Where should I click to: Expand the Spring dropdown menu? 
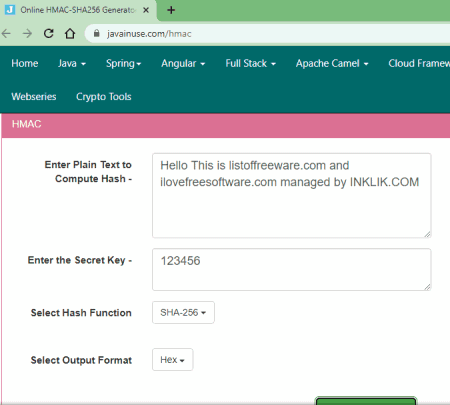[x=123, y=63]
